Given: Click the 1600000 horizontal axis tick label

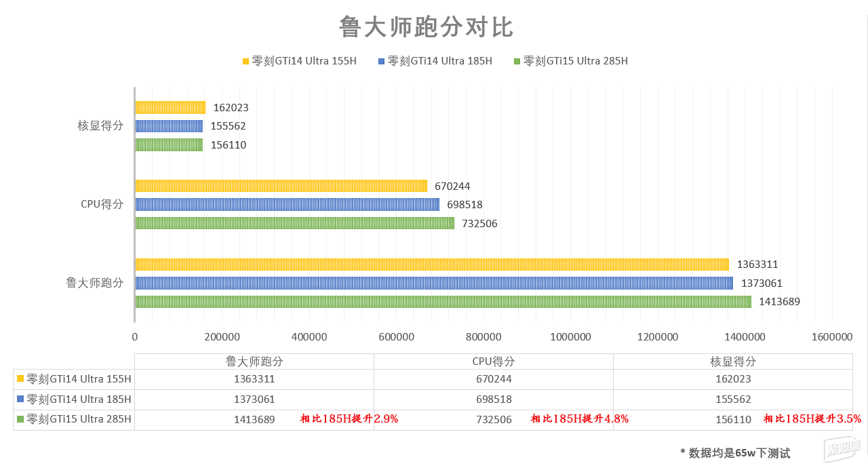Looking at the screenshot, I should (x=832, y=336).
